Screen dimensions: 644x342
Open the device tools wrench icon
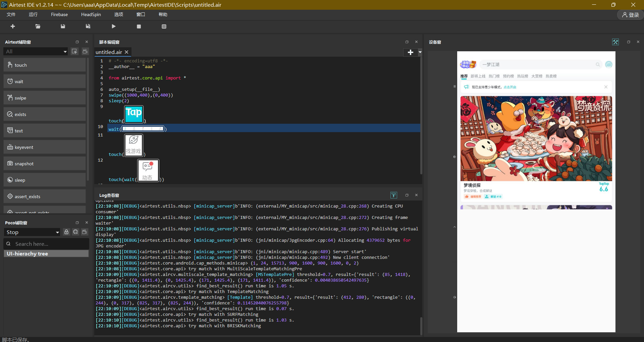point(615,42)
